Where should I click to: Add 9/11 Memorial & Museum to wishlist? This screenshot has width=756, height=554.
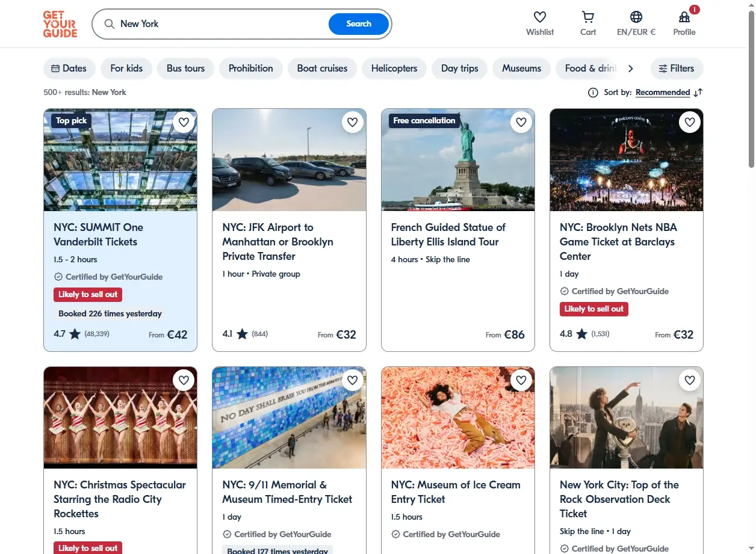tap(353, 380)
